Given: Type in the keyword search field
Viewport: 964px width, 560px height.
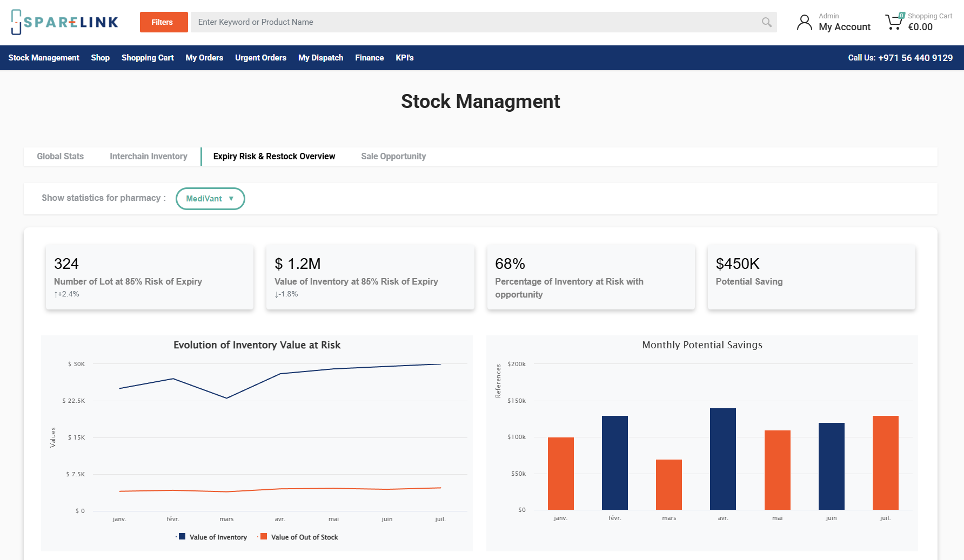Looking at the screenshot, I should (x=476, y=22).
